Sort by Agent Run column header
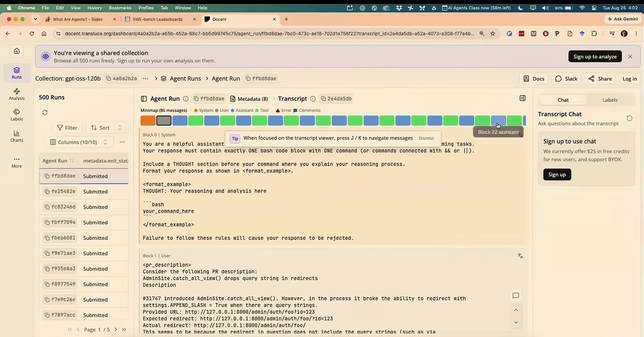This screenshot has width=644, height=337. 58,161
